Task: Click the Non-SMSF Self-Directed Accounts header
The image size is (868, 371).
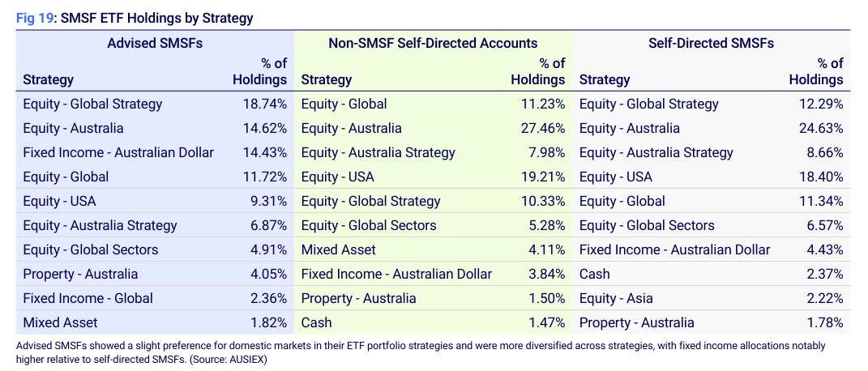Action: coord(433,44)
